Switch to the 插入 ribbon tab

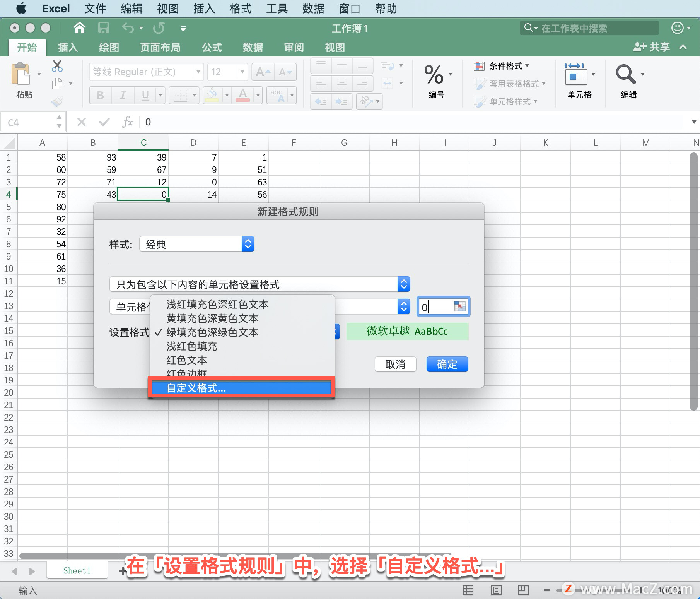[68, 47]
